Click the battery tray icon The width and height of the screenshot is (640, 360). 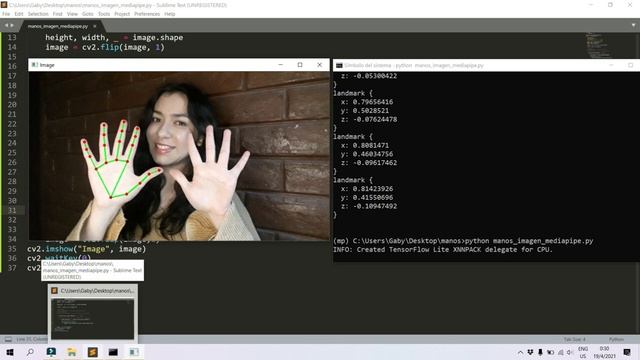pos(551,352)
